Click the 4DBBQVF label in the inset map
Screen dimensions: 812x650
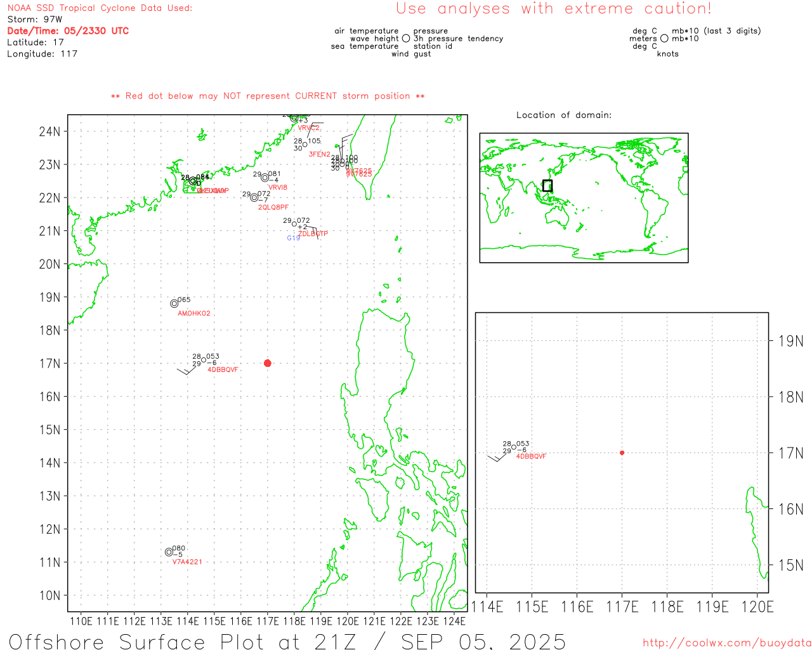(x=531, y=456)
